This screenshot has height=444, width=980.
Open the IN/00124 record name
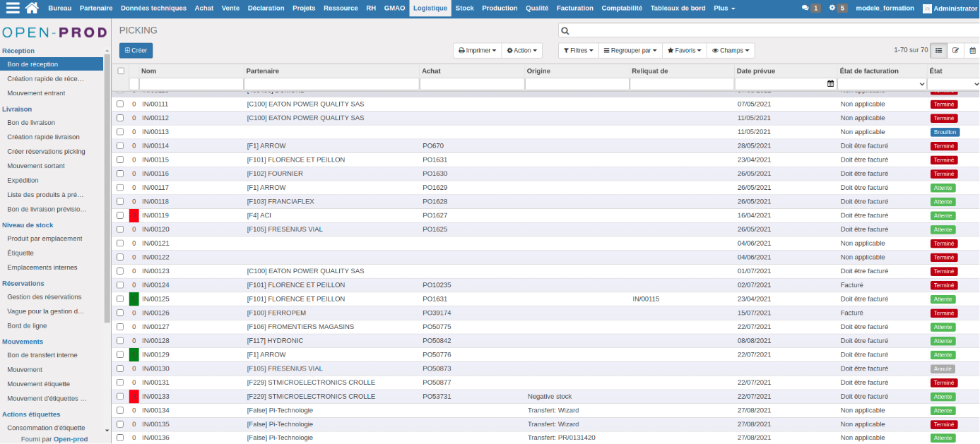155,285
